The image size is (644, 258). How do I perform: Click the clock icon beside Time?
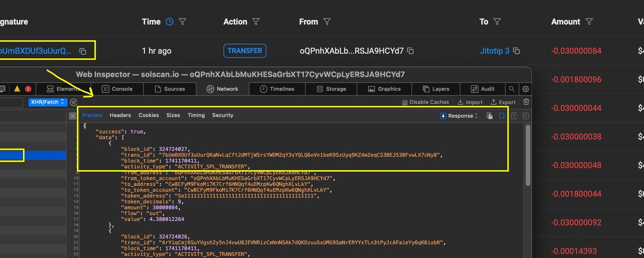pos(170,22)
